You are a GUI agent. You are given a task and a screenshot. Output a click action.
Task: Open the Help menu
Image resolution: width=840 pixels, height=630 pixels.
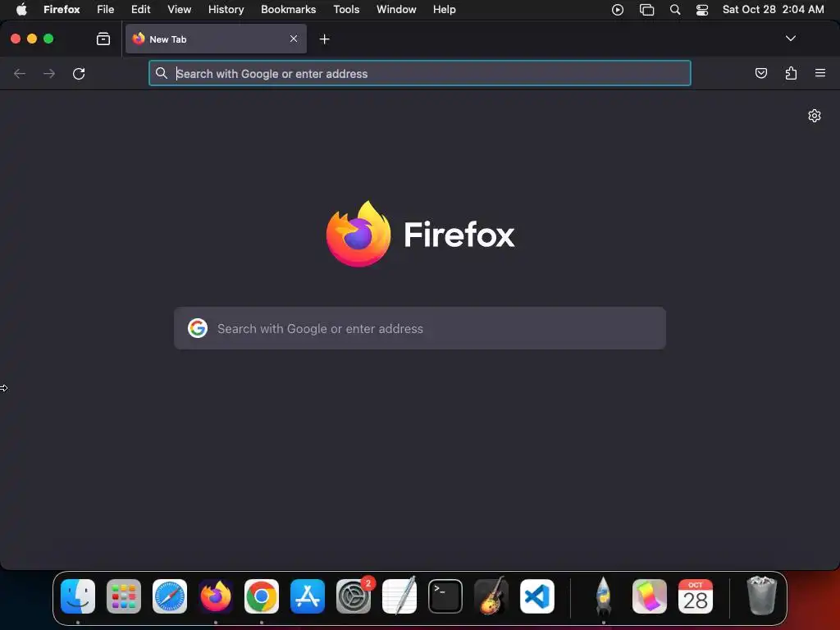(x=444, y=9)
